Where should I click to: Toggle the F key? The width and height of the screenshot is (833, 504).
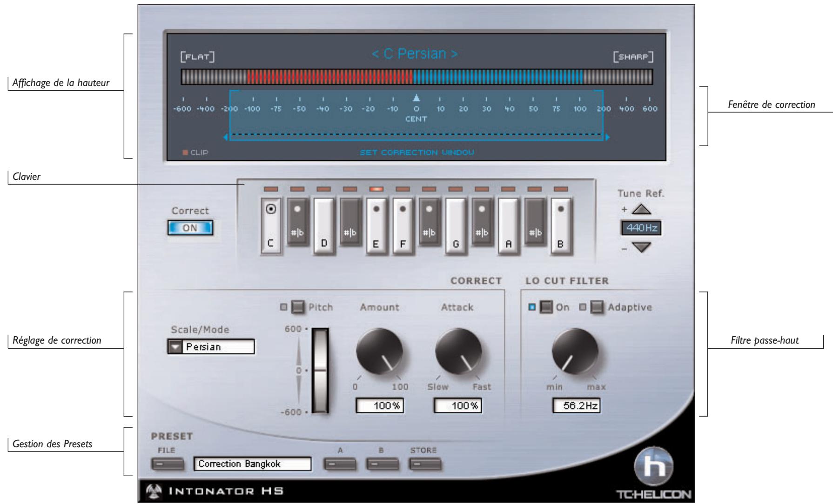[403, 226]
